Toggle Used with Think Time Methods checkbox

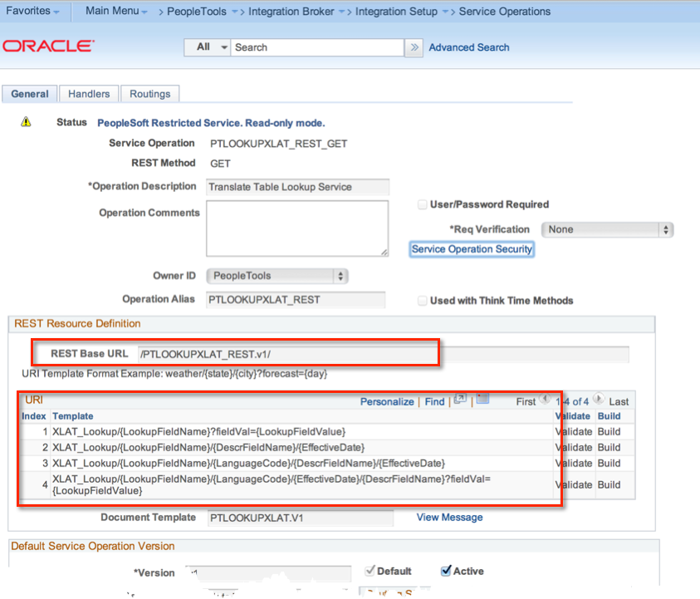pyautogui.click(x=422, y=301)
